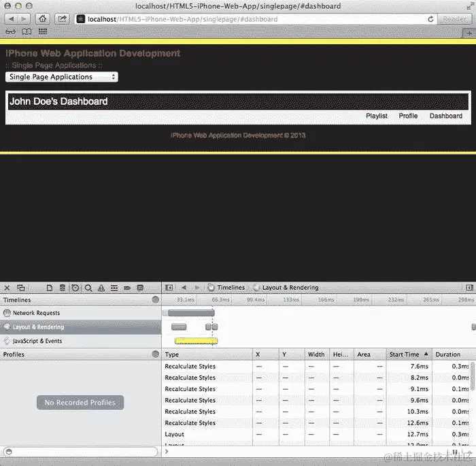
Task: Detach inspector using the undock windows icon
Action: (x=21, y=288)
